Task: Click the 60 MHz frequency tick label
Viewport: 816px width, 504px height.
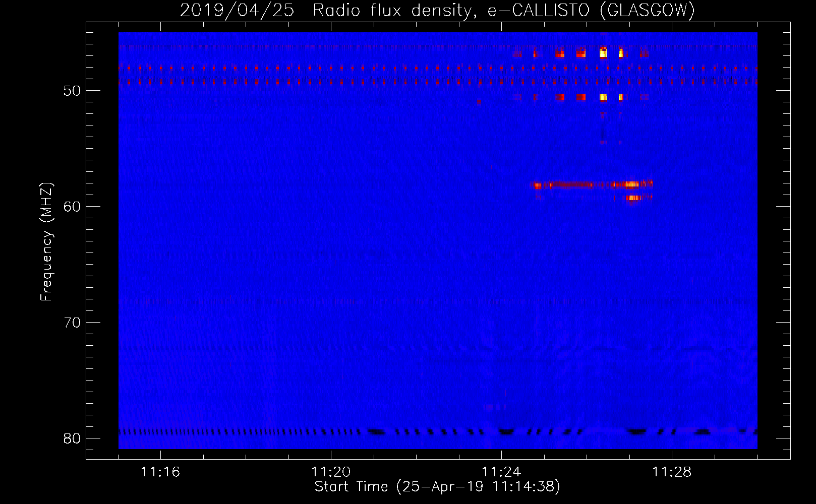Action: click(x=72, y=207)
